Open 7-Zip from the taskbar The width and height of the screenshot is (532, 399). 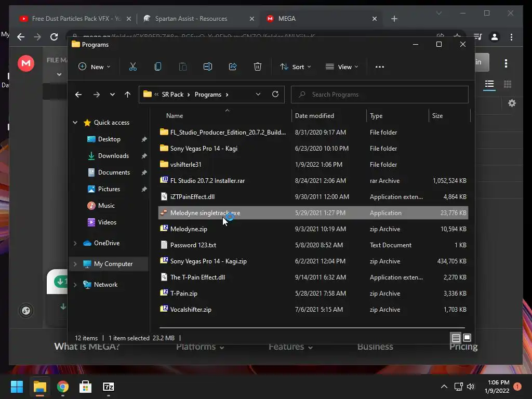point(109,387)
